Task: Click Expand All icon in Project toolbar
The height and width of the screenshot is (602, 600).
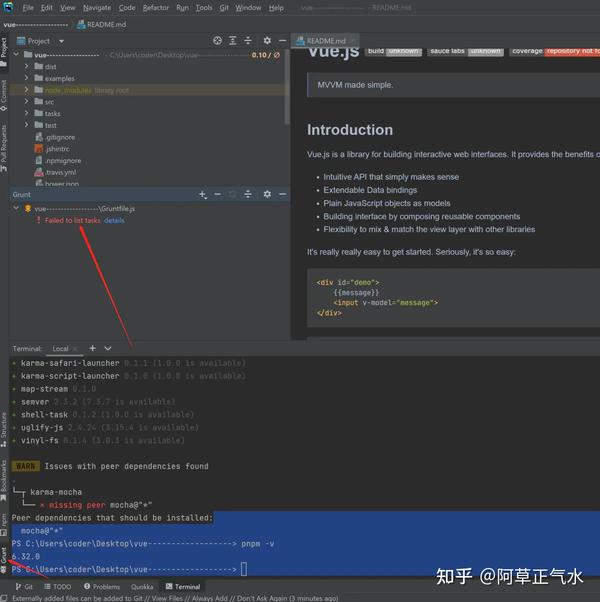Action: pos(233,41)
